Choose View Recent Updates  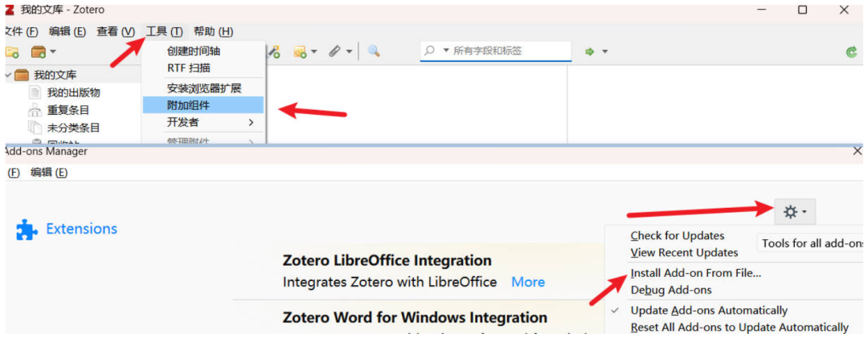[684, 253]
